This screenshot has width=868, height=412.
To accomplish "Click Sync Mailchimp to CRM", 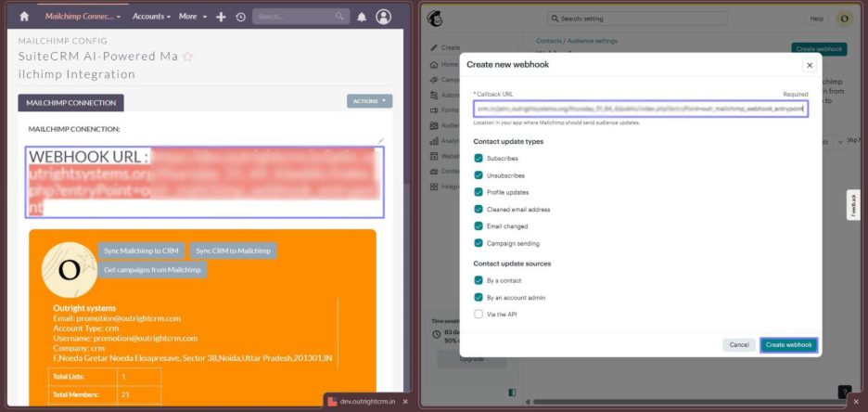I will click(x=141, y=251).
